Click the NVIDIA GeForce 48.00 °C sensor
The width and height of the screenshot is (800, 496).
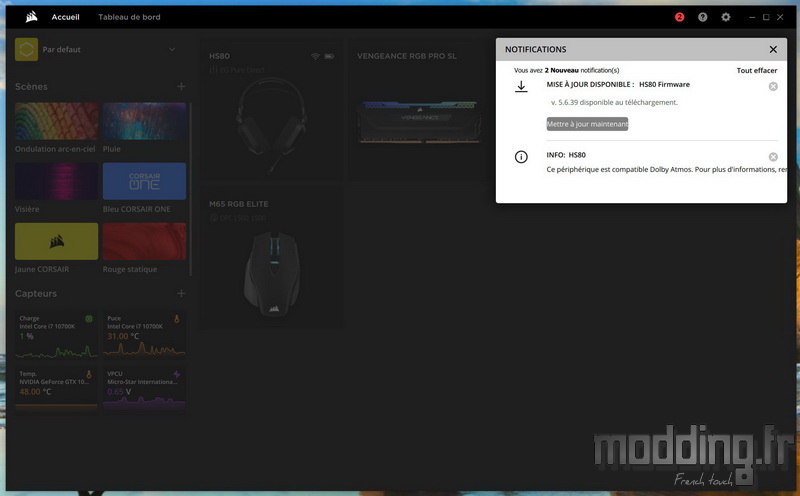[x=56, y=390]
